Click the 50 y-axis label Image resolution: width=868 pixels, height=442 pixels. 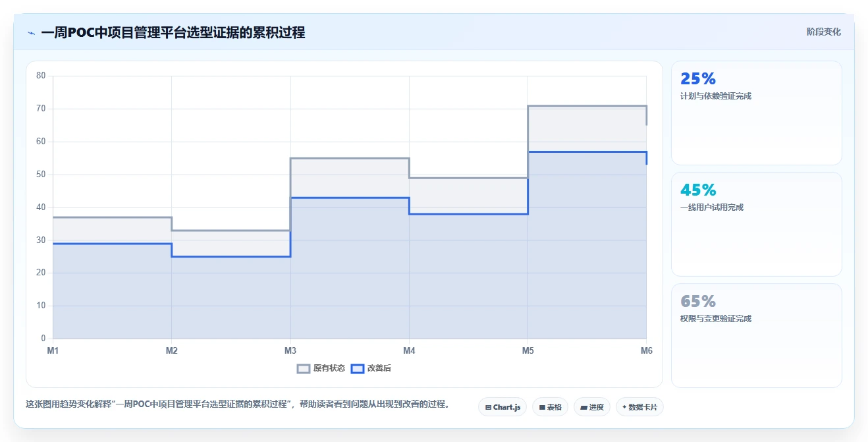point(41,175)
